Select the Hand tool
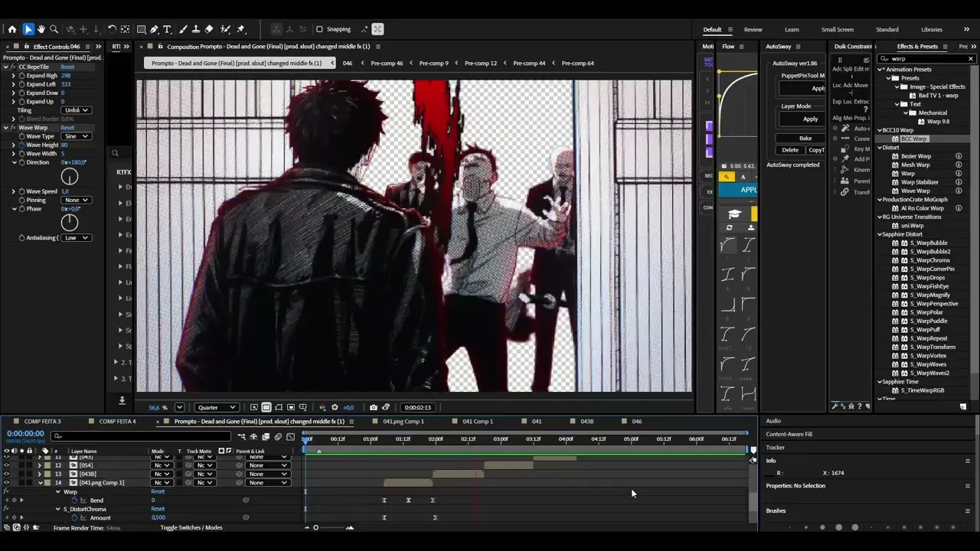The width and height of the screenshot is (980, 551). (41, 29)
